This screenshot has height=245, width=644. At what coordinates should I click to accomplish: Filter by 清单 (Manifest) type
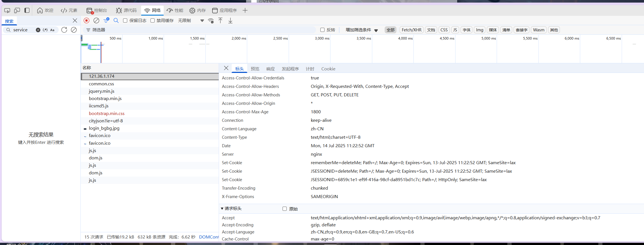(506, 30)
